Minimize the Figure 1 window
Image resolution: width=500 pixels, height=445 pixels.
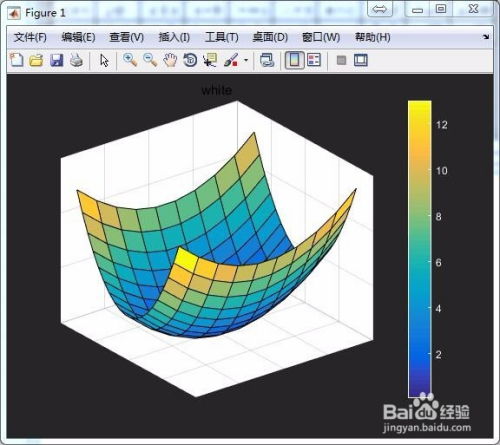click(x=417, y=9)
